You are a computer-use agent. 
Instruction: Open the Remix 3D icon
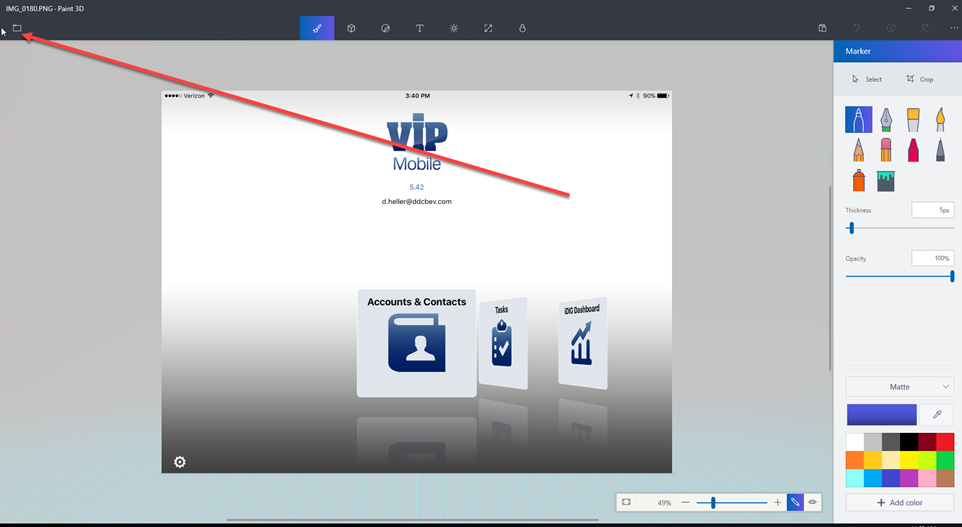point(522,28)
